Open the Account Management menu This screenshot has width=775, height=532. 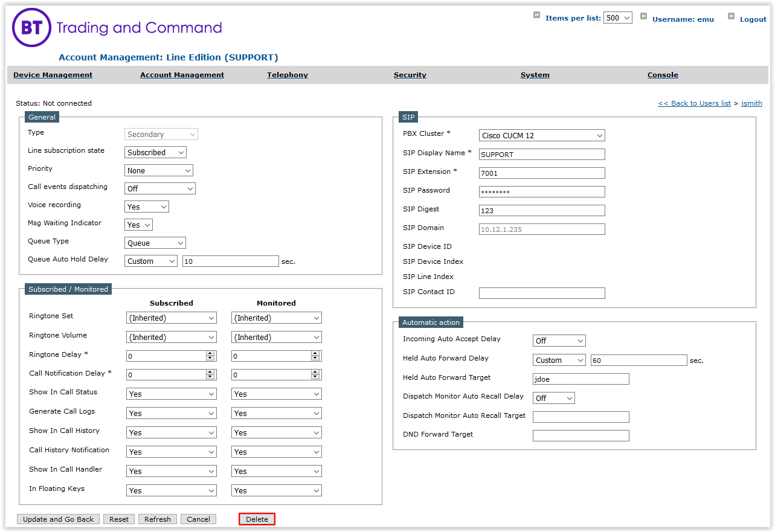point(182,75)
